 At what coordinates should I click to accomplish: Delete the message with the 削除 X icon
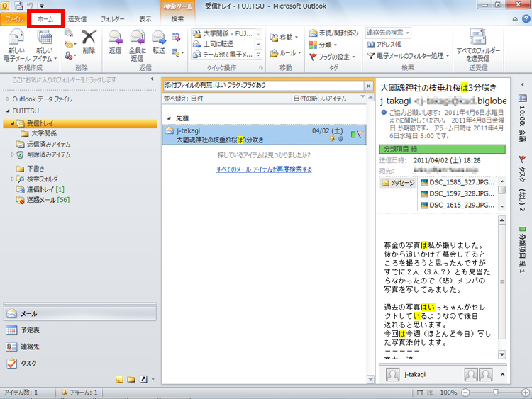[x=89, y=42]
